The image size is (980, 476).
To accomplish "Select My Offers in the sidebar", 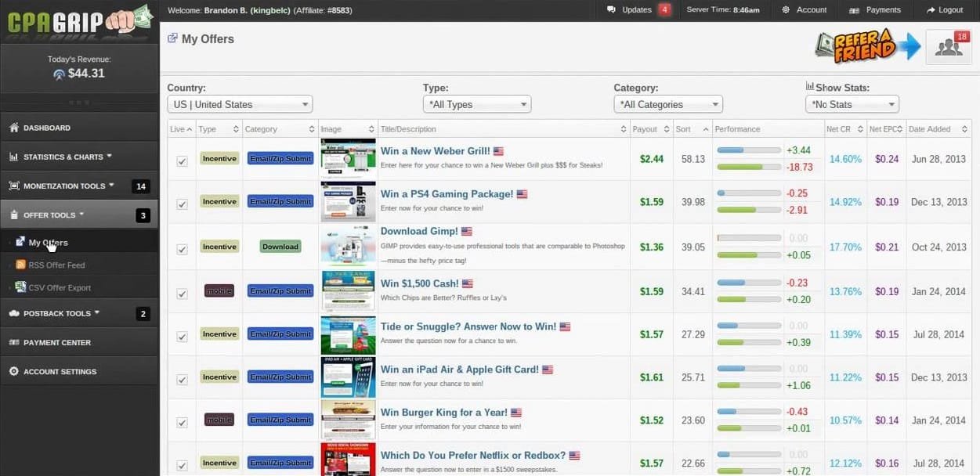I will [x=49, y=242].
